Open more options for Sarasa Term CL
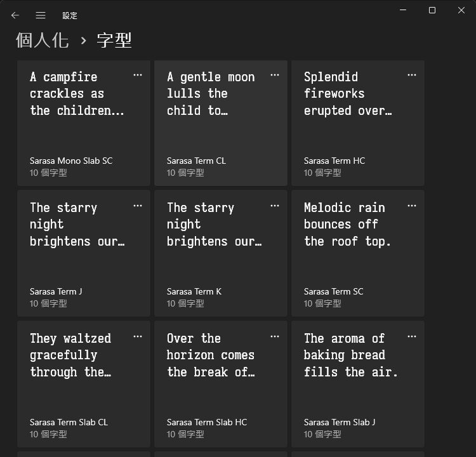Viewport: 476px width, 457px height. [x=275, y=75]
